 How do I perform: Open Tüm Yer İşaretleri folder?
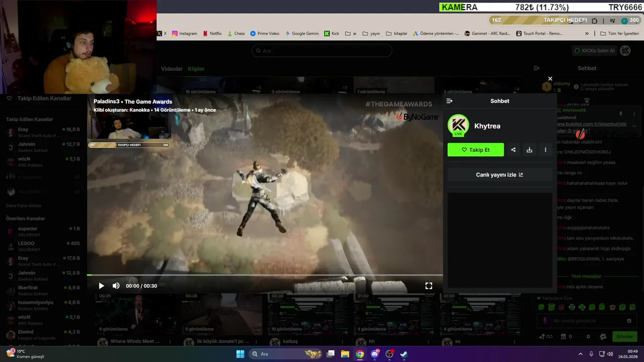click(619, 34)
